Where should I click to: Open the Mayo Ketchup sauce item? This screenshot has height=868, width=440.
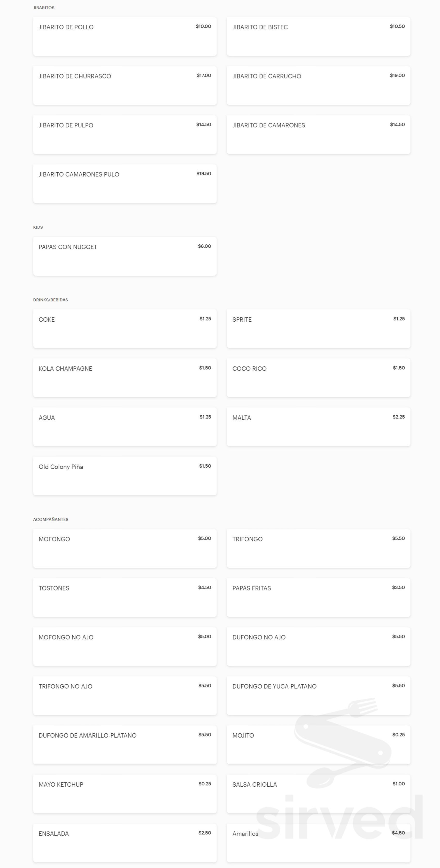tap(125, 794)
